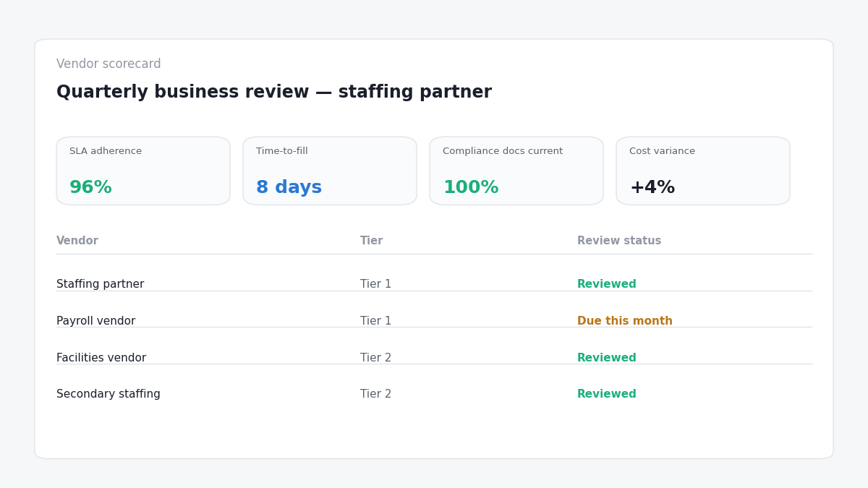Click Reviewed status for Staffing partner
The height and width of the screenshot is (488, 868).
pyautogui.click(x=607, y=284)
